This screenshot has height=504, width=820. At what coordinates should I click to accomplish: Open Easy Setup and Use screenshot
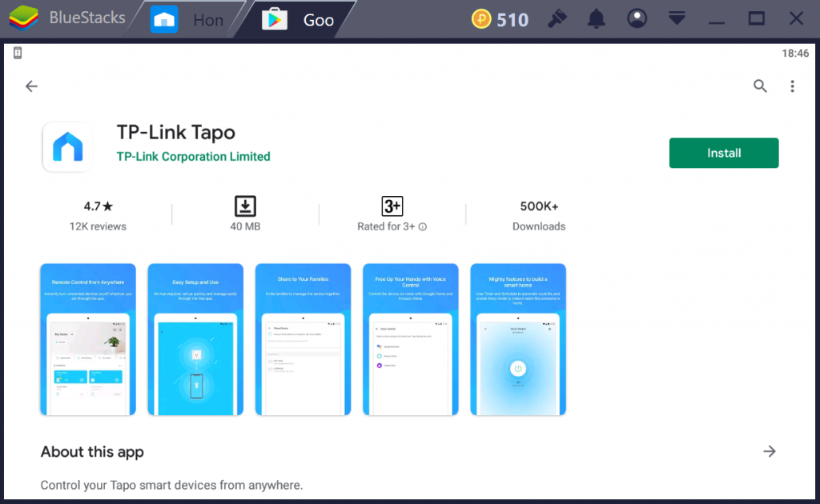(x=195, y=339)
